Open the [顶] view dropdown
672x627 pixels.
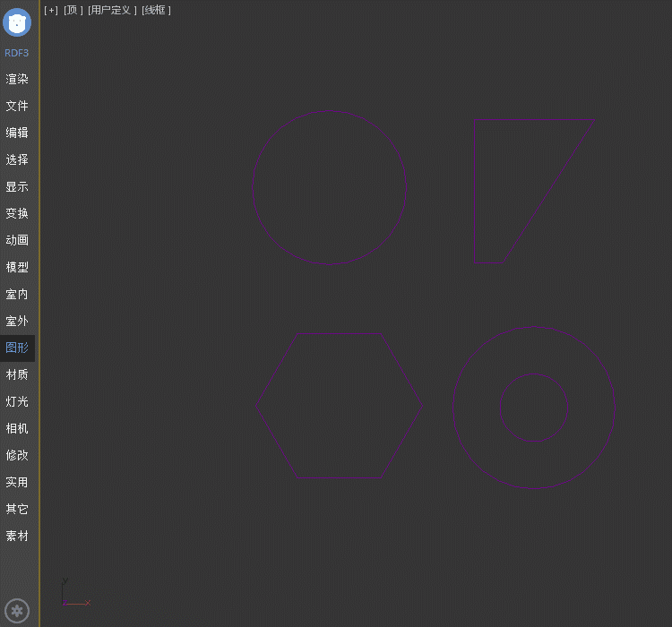pyautogui.click(x=73, y=10)
